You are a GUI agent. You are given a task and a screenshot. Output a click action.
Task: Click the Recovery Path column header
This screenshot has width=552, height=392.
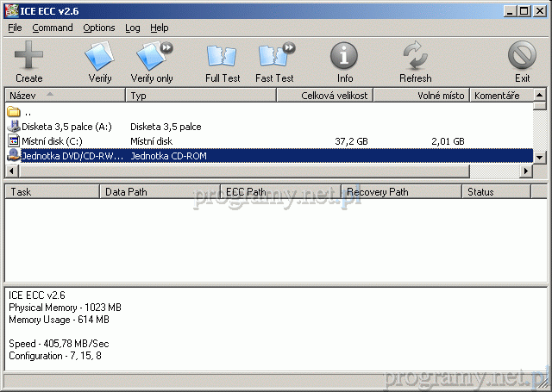click(401, 192)
